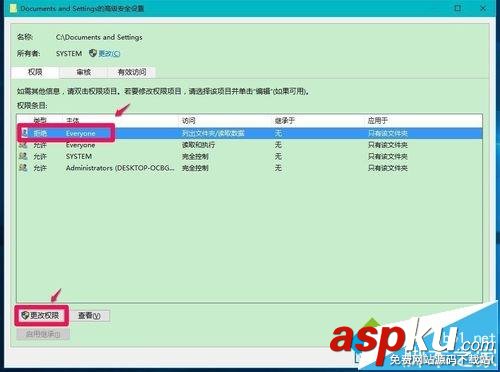Viewport: 500px width, 372px height.
Task: Click 无 in the SYSTEM row
Action: (x=278, y=156)
